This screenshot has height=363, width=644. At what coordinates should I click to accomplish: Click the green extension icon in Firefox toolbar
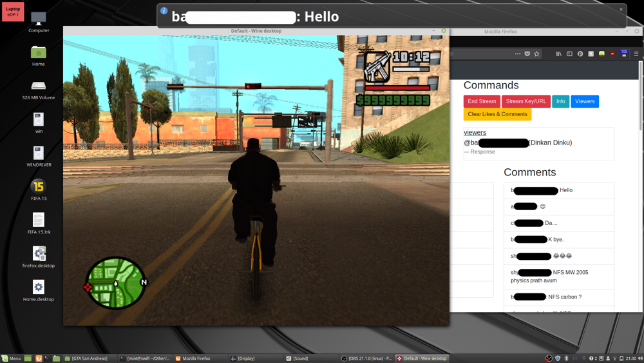[601, 54]
